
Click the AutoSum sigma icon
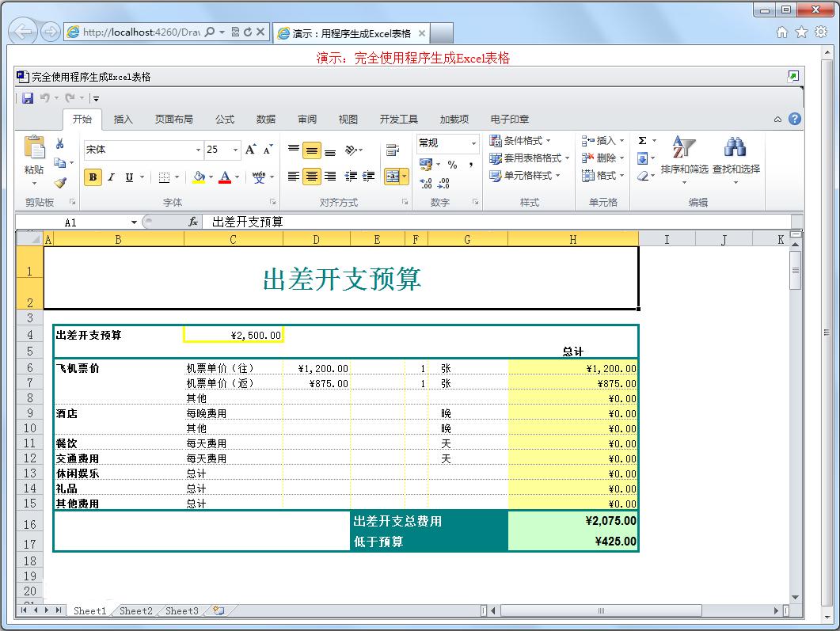642,141
